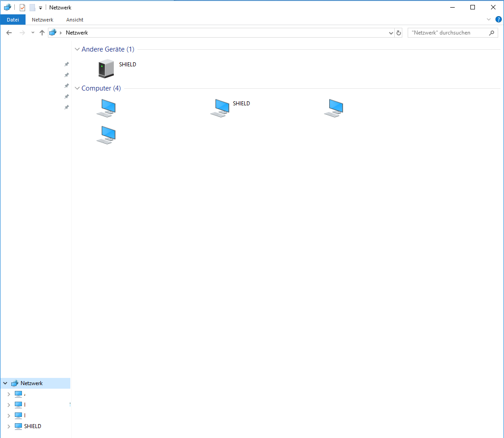
Task: Expand the ribbon with the chevron
Action: (x=489, y=19)
